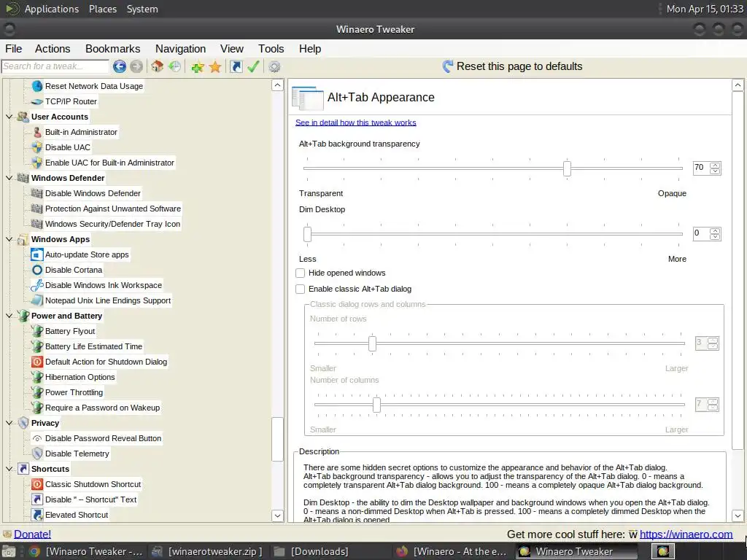Image resolution: width=747 pixels, height=560 pixels.
Task: Click the Disable UAC shield icon
Action: pyautogui.click(x=37, y=147)
